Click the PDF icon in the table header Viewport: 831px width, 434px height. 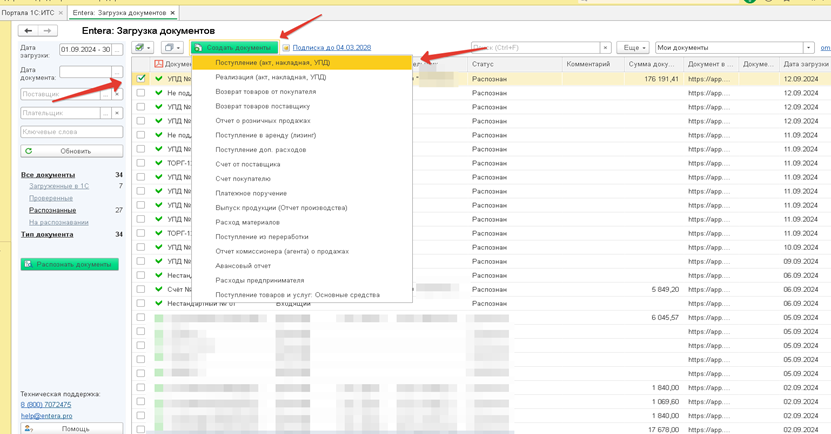pos(158,64)
